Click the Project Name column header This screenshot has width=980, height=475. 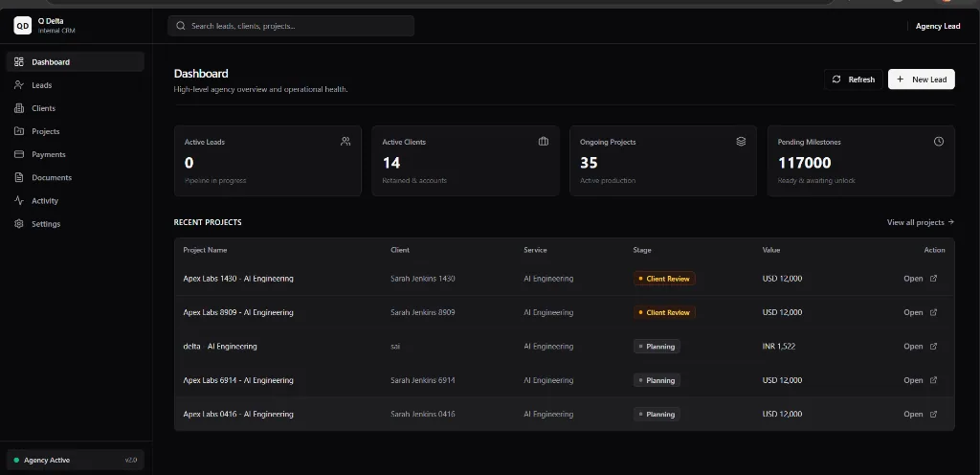(x=205, y=250)
